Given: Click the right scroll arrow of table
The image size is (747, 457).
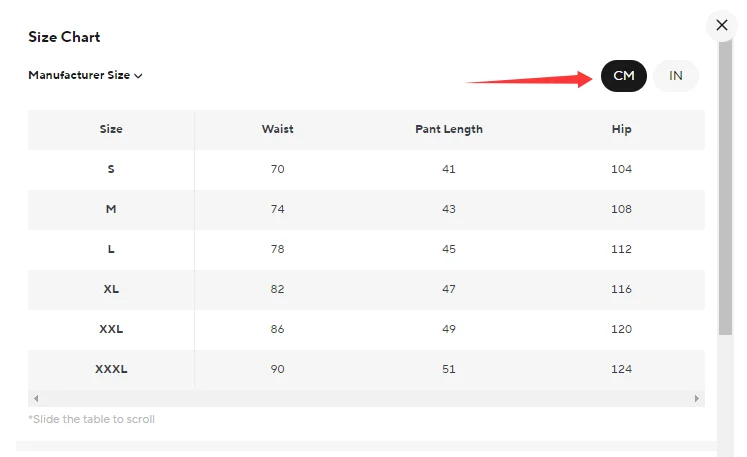Looking at the screenshot, I should point(697,398).
